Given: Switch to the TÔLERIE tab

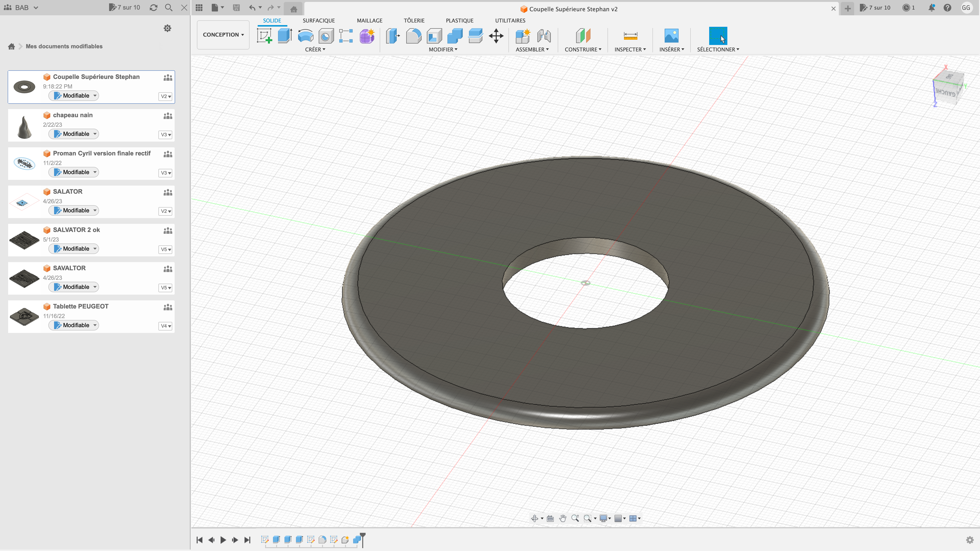Looking at the screenshot, I should click(414, 21).
